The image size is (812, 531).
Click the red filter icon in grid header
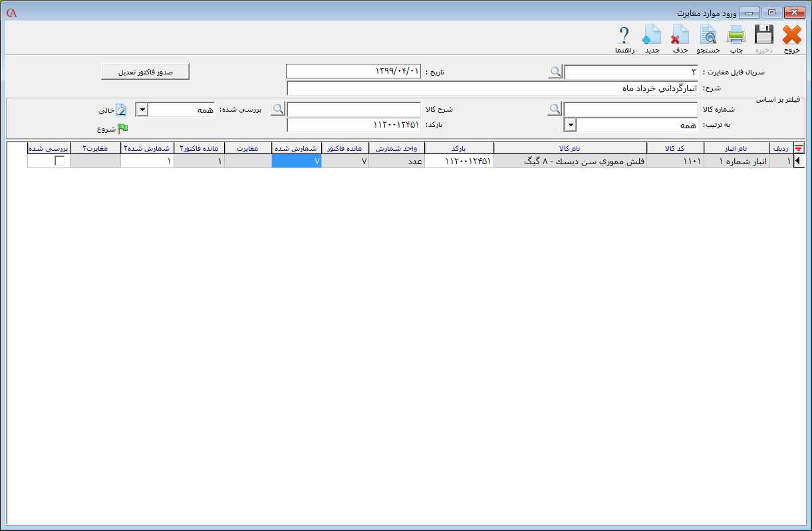pyautogui.click(x=799, y=148)
